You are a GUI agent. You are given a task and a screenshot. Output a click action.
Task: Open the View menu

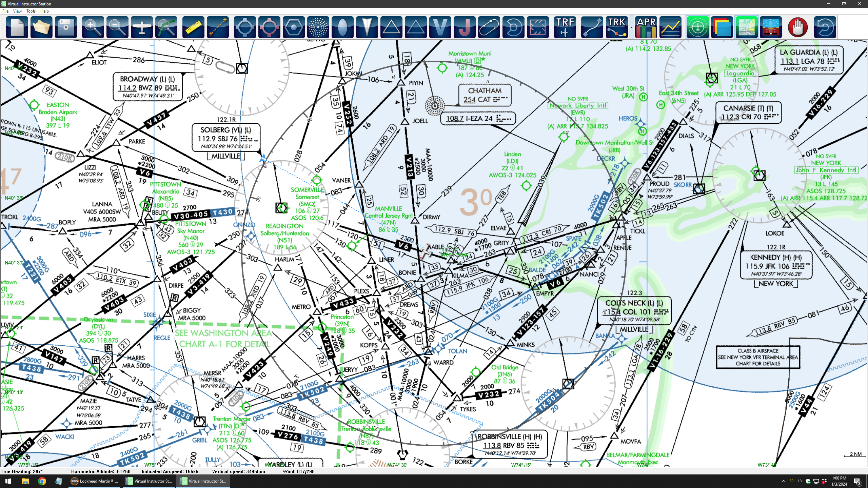point(17,11)
